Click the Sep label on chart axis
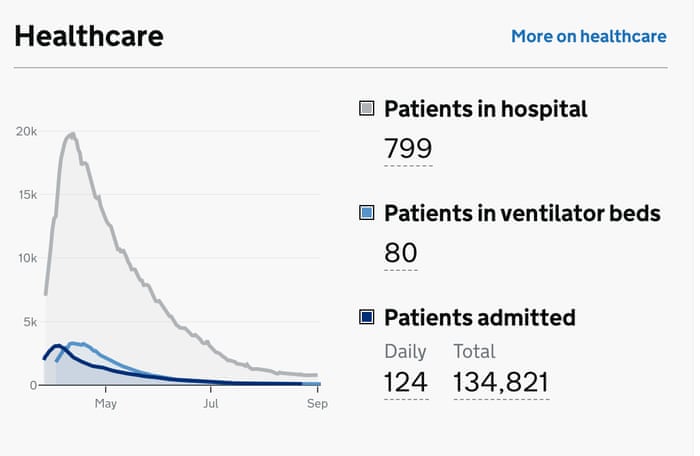The width and height of the screenshot is (700, 456). click(x=317, y=404)
